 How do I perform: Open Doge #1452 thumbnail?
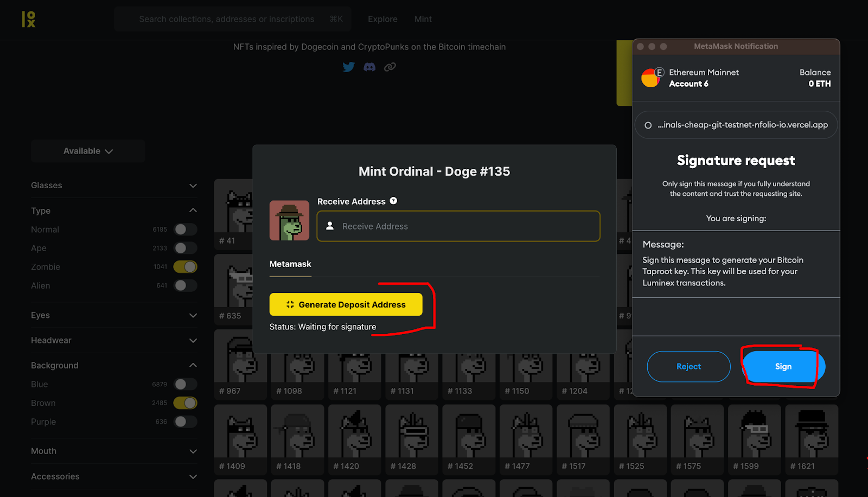[x=469, y=439]
